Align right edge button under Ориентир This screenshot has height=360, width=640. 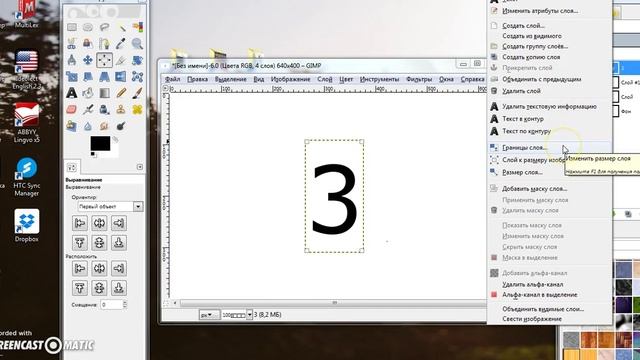tap(119, 223)
